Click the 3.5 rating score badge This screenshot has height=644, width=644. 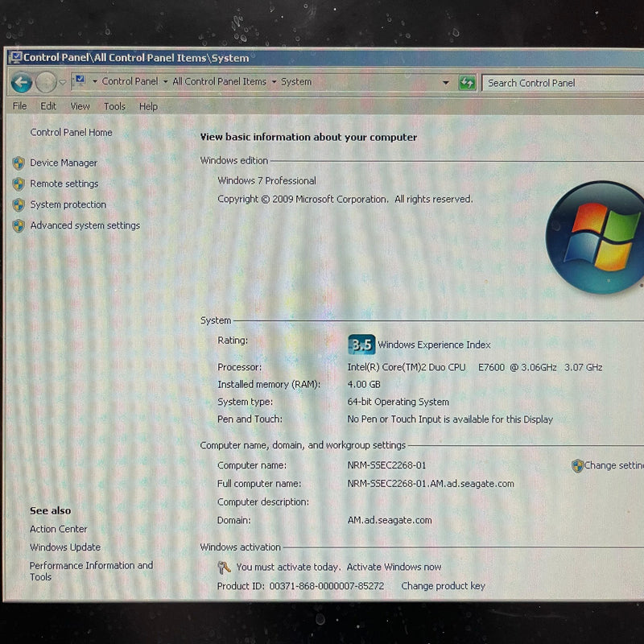(x=361, y=345)
